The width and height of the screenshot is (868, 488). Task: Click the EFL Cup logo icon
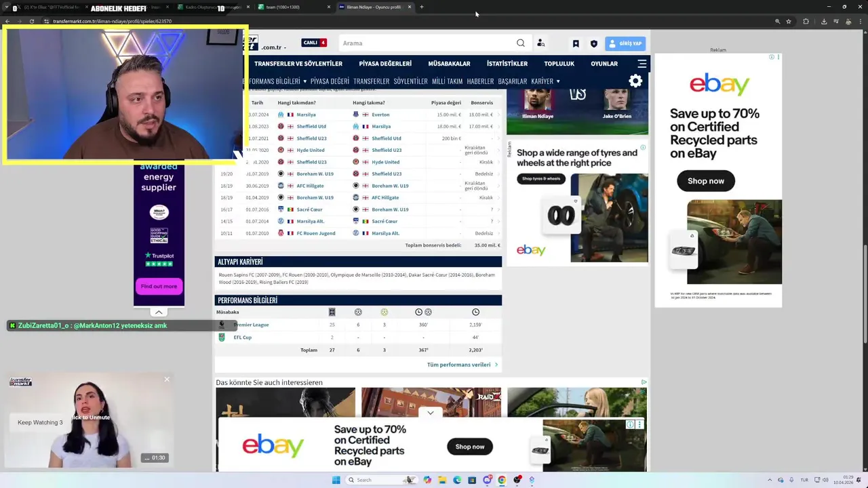222,338
